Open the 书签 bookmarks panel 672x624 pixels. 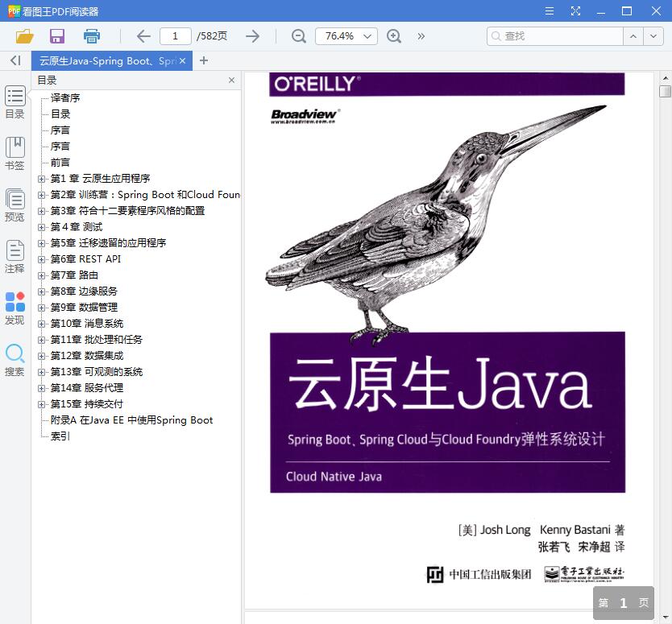[x=15, y=154]
